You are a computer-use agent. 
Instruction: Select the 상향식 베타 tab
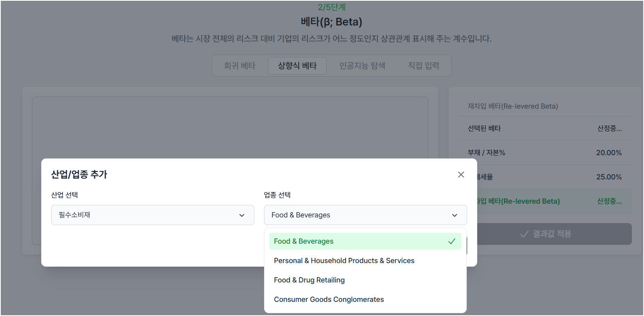[x=297, y=65]
